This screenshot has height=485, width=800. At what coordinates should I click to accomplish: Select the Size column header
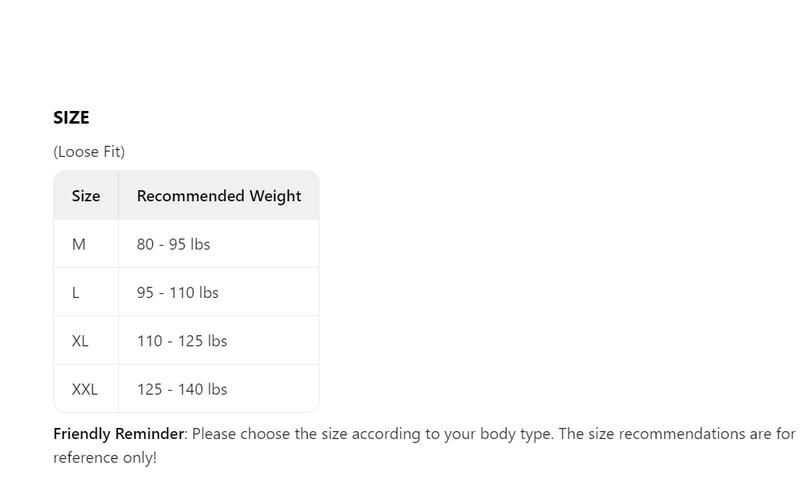(86, 196)
